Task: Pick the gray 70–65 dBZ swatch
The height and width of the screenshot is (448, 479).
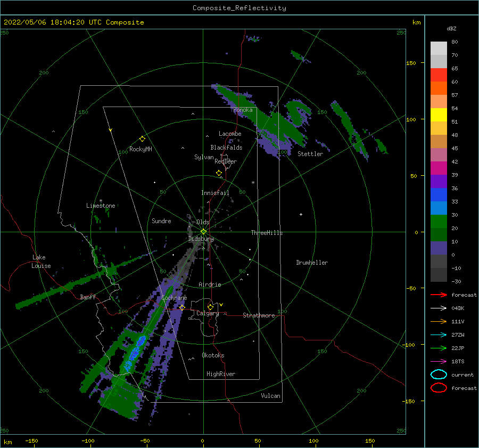Action: (439, 62)
